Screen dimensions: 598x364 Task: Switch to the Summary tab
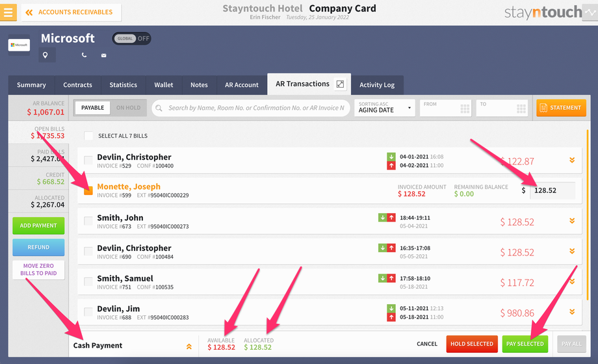click(x=31, y=84)
